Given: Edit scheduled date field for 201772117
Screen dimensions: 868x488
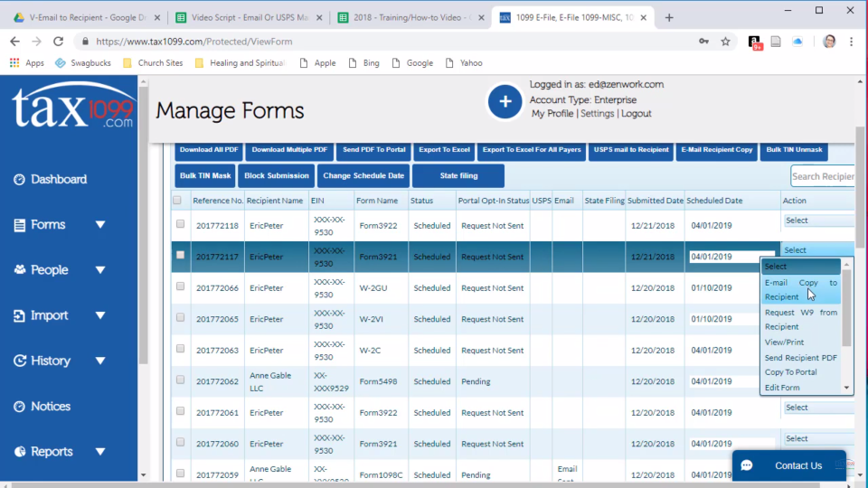Looking at the screenshot, I should click(x=731, y=257).
